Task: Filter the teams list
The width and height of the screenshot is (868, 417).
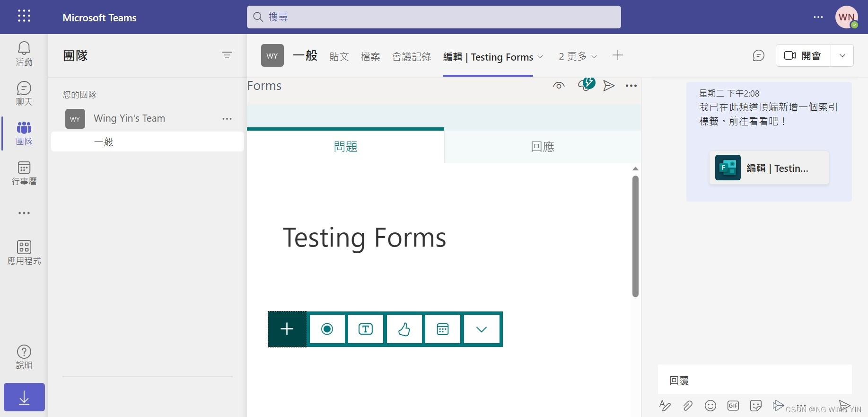Action: (227, 55)
